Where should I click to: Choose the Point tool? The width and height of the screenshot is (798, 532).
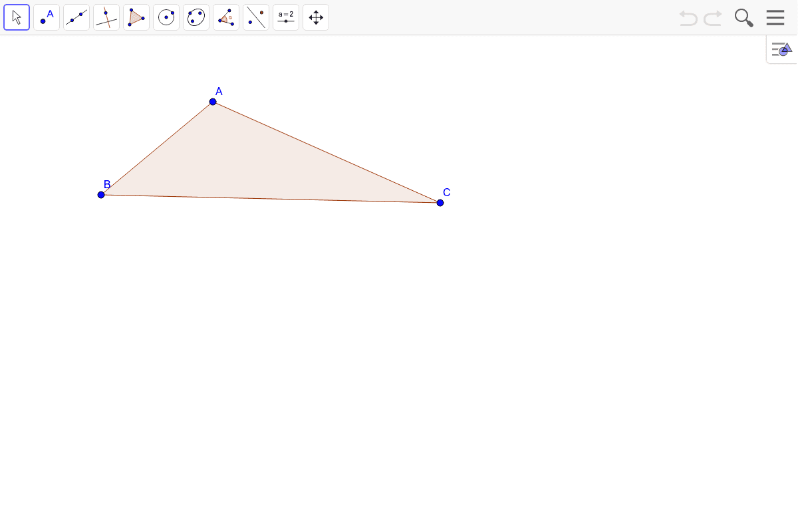point(47,17)
